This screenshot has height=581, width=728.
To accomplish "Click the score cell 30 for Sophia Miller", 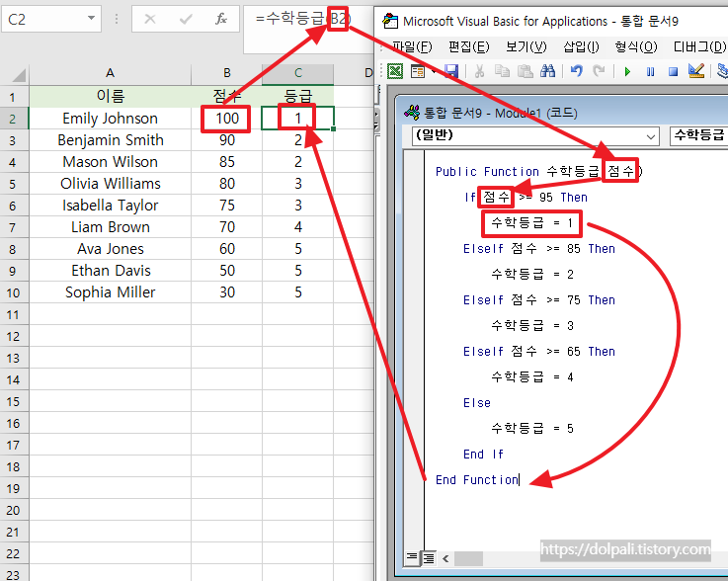I will [226, 292].
